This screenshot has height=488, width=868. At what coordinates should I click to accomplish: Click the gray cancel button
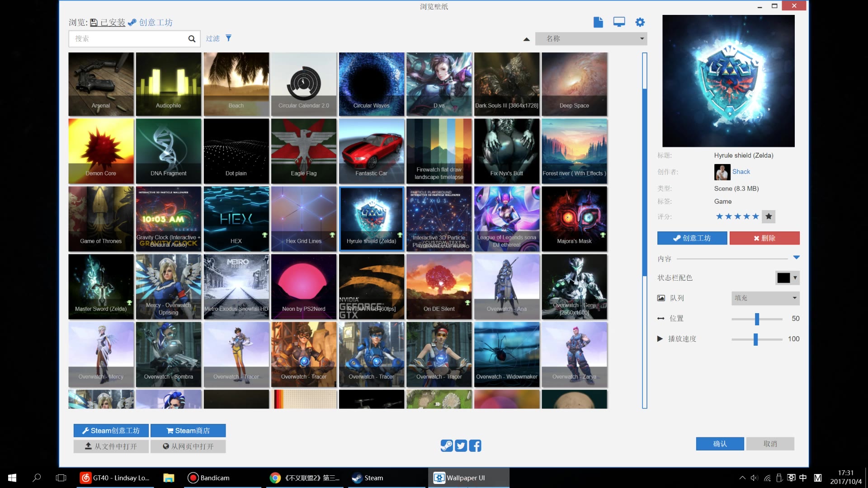pos(770,444)
